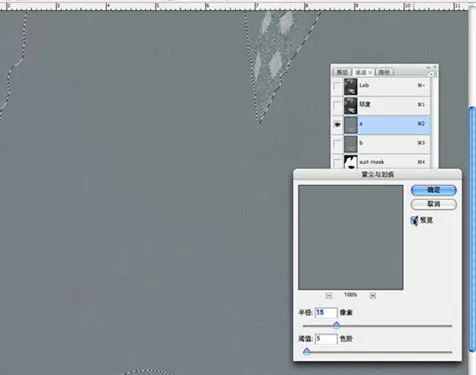Image resolution: width=476 pixels, height=375 pixels.
Task: Select the 明度 channel thumbnail
Action: [350, 105]
